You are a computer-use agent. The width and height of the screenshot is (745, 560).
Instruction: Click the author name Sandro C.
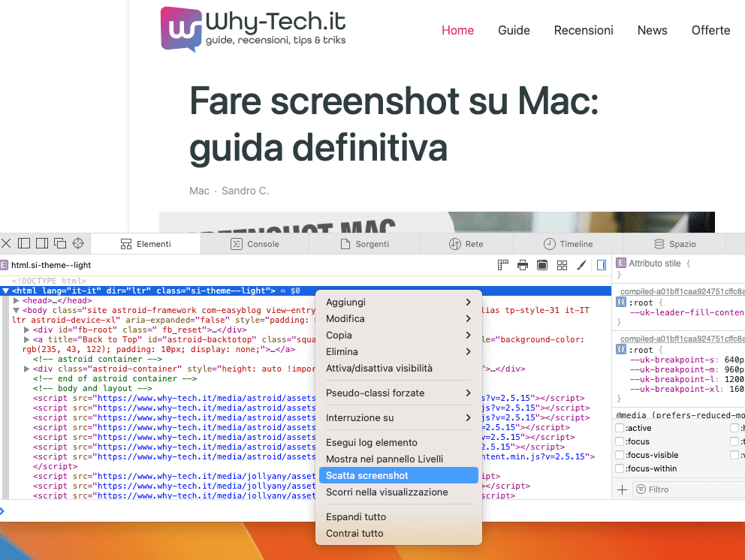[245, 191]
